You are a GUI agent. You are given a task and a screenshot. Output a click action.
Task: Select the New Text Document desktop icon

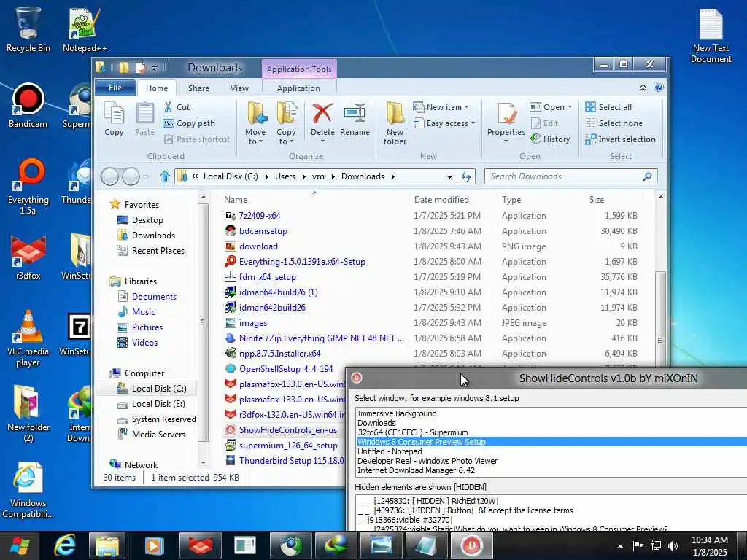coord(711,36)
